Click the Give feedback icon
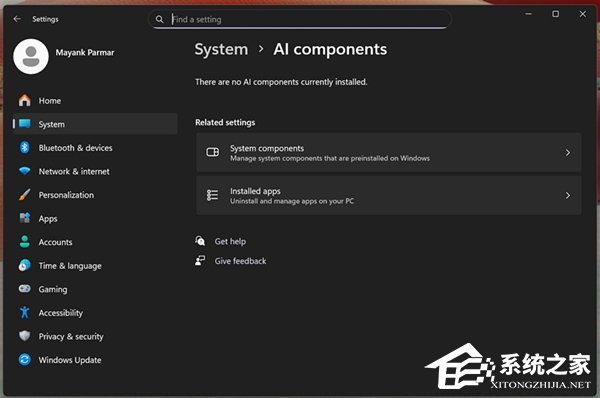This screenshot has height=398, width=600. click(200, 261)
